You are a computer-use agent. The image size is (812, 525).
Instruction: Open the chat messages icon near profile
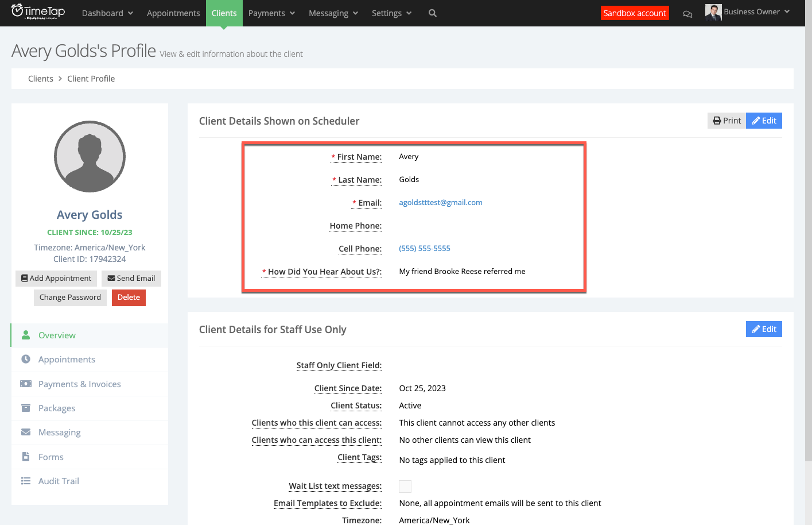point(687,13)
